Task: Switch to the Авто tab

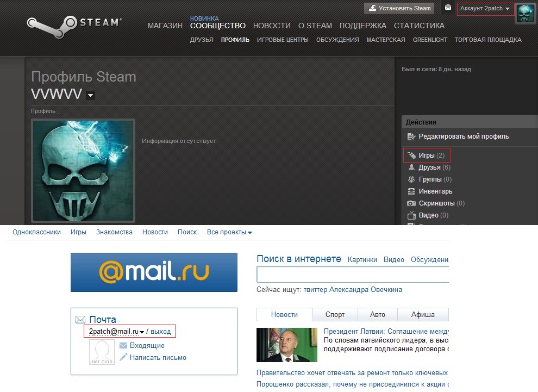Action: click(378, 314)
